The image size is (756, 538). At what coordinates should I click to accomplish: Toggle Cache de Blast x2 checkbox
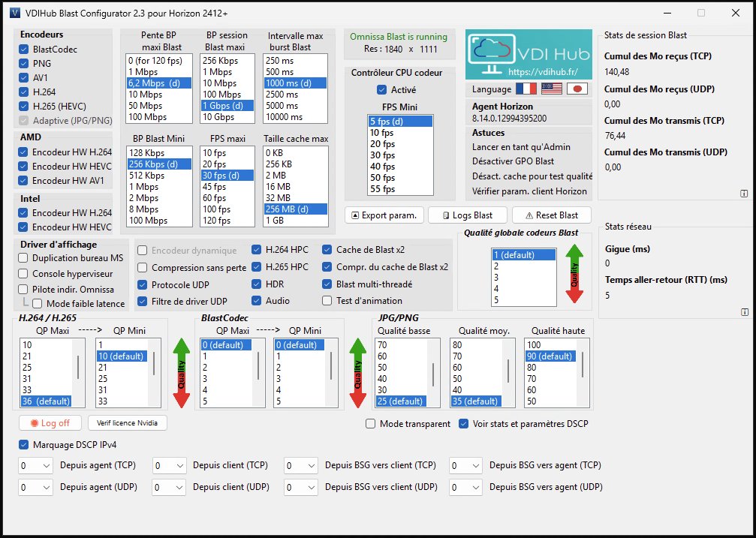[x=327, y=250]
